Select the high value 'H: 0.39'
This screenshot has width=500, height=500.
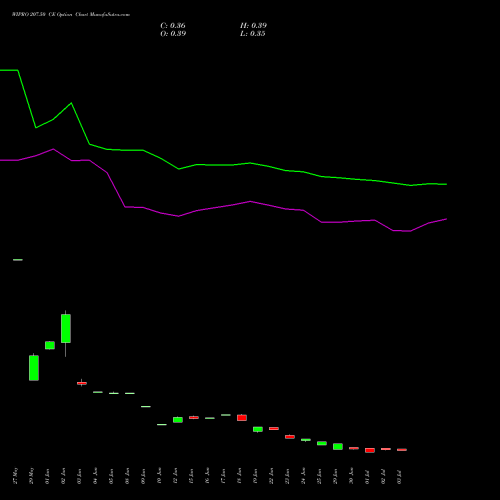pyautogui.click(x=253, y=26)
